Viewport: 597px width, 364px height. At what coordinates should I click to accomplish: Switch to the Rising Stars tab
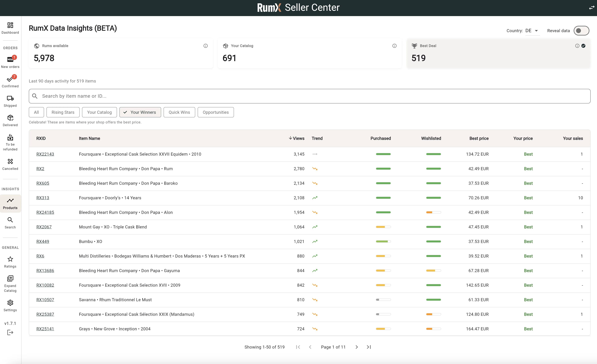[63, 112]
